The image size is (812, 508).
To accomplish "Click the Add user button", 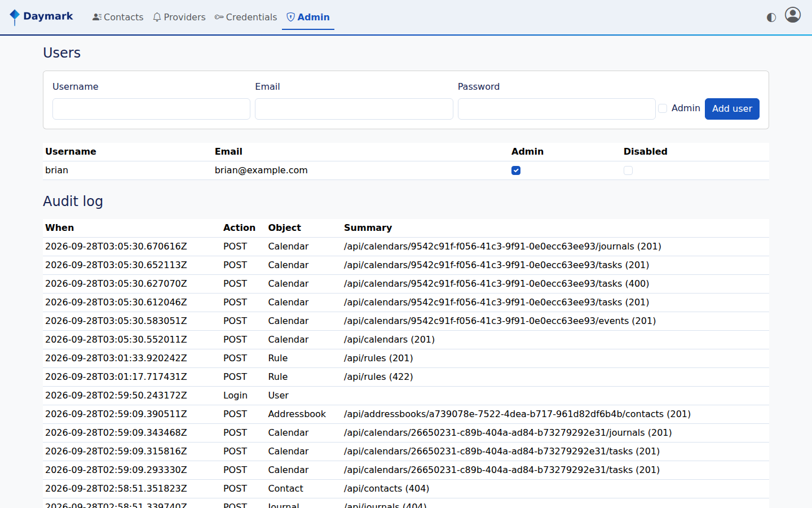I will coord(732,109).
